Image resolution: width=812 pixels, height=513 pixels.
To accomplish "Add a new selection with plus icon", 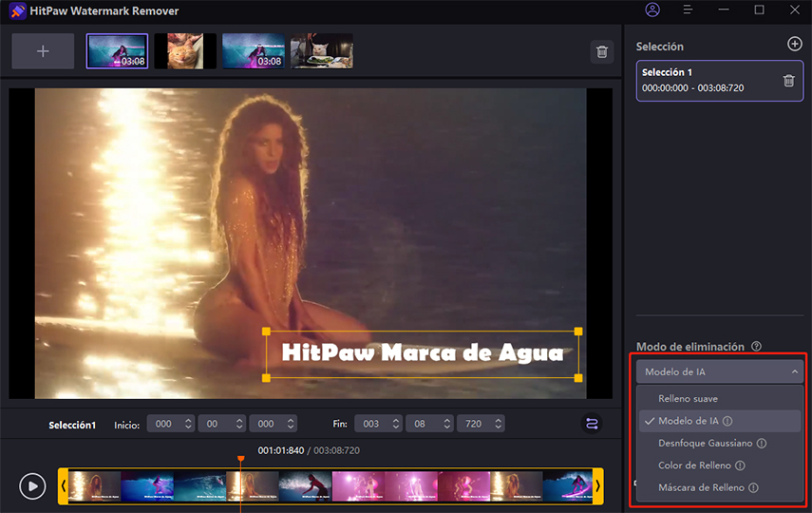I will coord(794,45).
